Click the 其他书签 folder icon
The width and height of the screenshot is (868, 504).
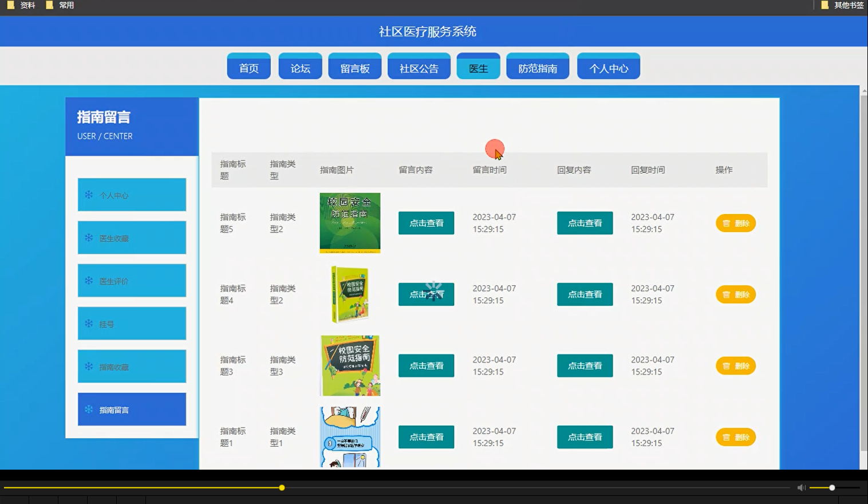click(x=824, y=5)
